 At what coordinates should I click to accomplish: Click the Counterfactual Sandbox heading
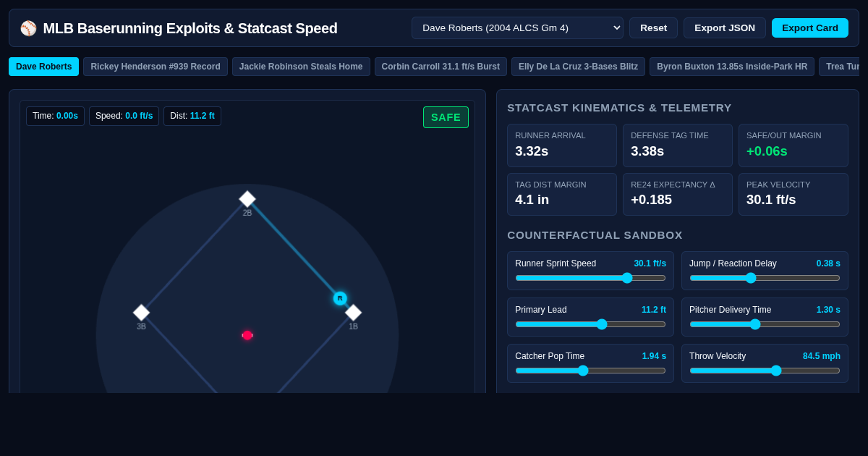(595, 235)
